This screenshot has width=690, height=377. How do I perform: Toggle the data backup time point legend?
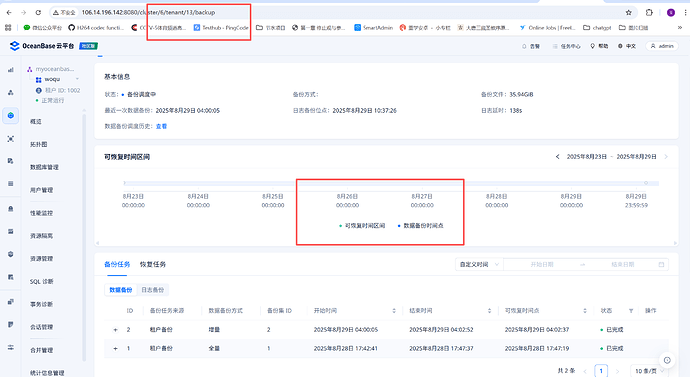pos(420,226)
